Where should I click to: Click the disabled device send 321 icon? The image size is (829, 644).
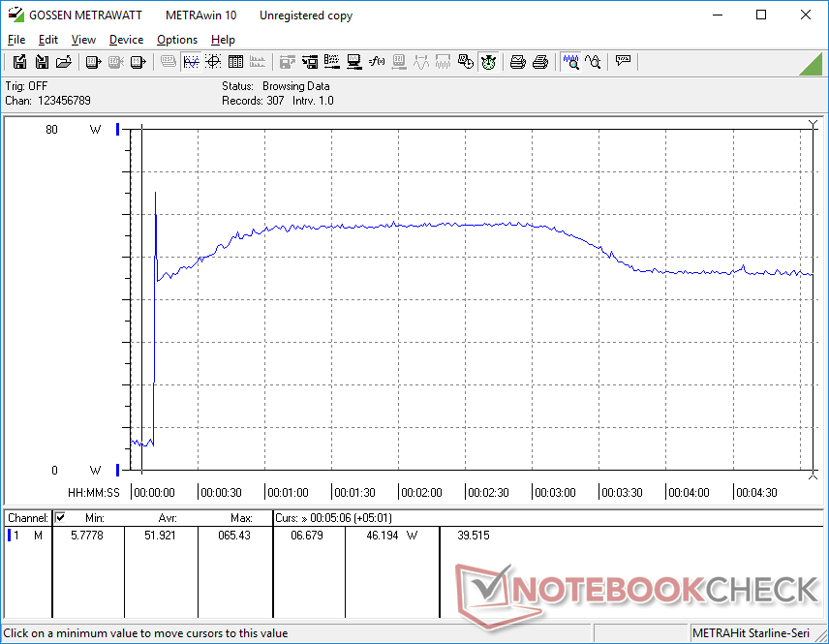[x=116, y=62]
